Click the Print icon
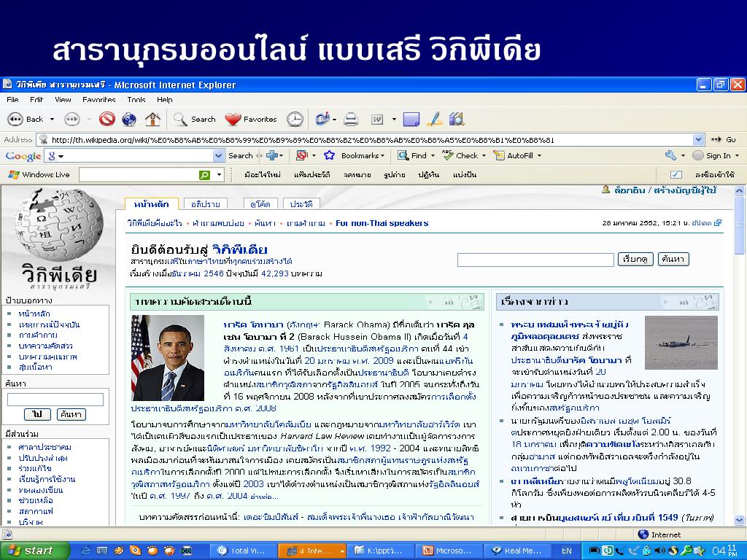Screen dimensions: 747x560 tap(351, 119)
